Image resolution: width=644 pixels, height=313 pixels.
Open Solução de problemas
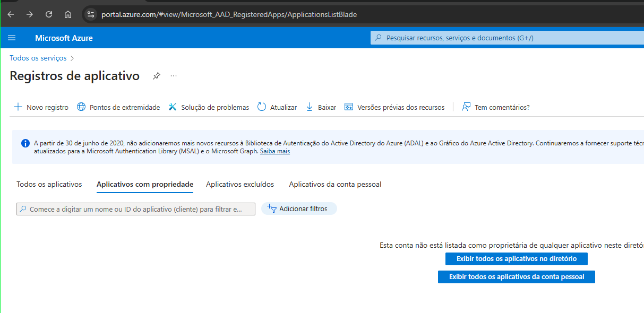coord(215,107)
